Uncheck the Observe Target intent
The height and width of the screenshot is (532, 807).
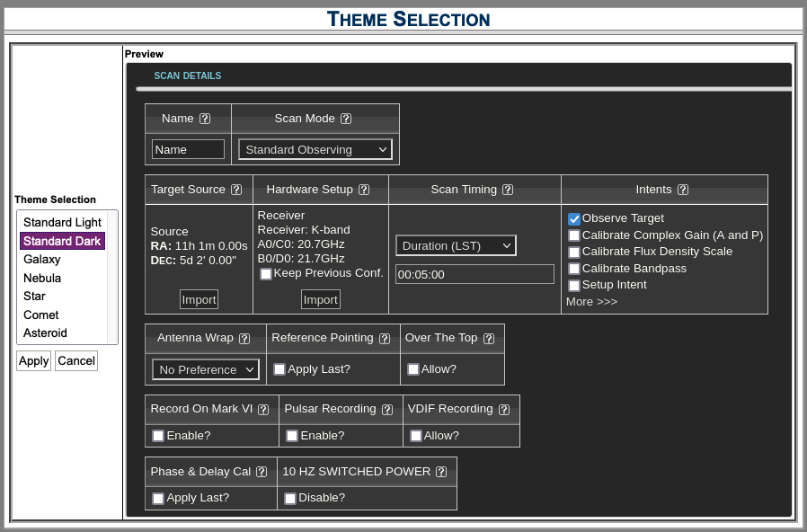[x=573, y=218]
